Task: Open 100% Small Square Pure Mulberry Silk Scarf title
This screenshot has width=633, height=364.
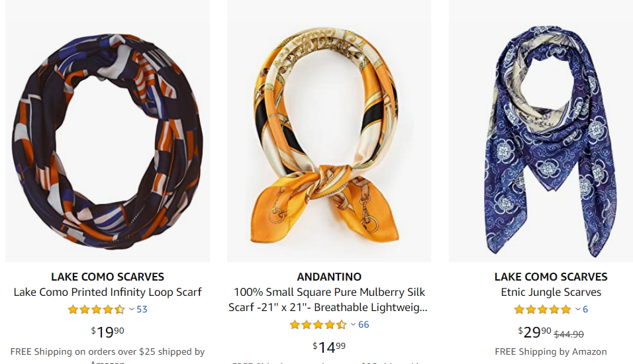Action: point(328,300)
